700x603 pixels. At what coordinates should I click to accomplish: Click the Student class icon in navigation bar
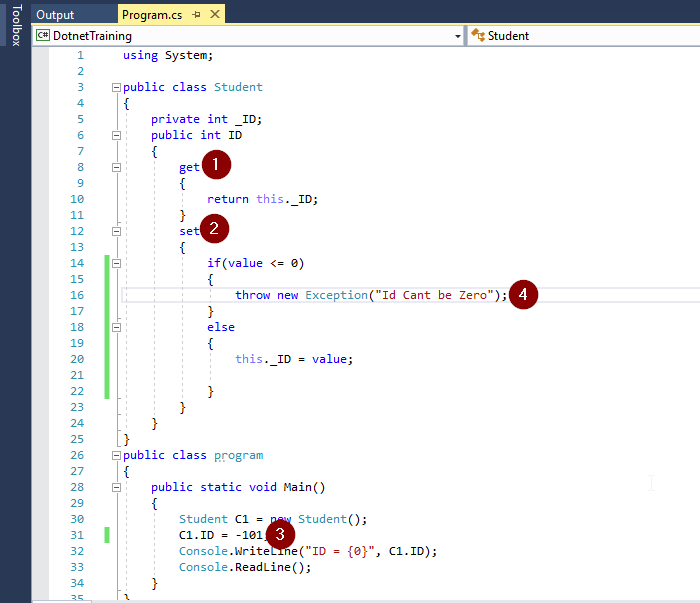pyautogui.click(x=478, y=35)
